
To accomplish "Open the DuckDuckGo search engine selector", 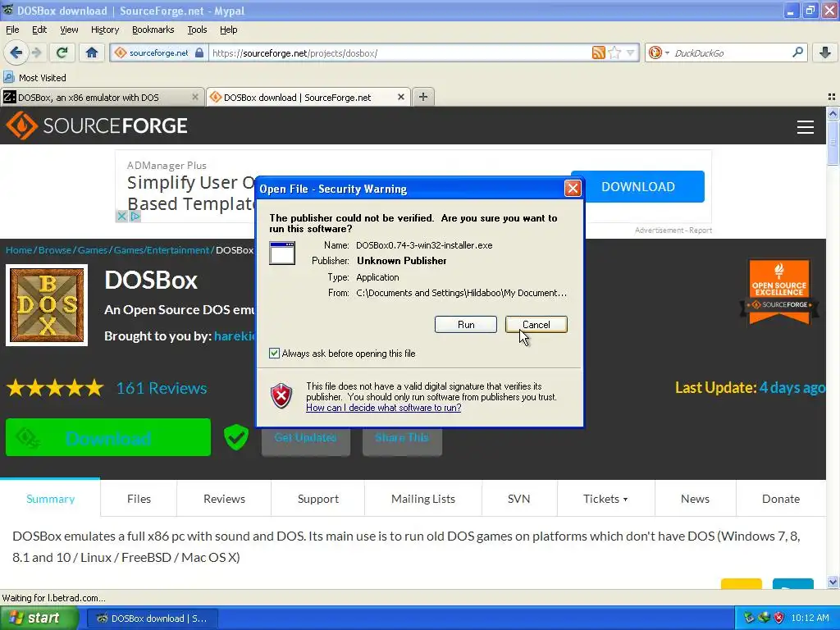I will click(659, 52).
